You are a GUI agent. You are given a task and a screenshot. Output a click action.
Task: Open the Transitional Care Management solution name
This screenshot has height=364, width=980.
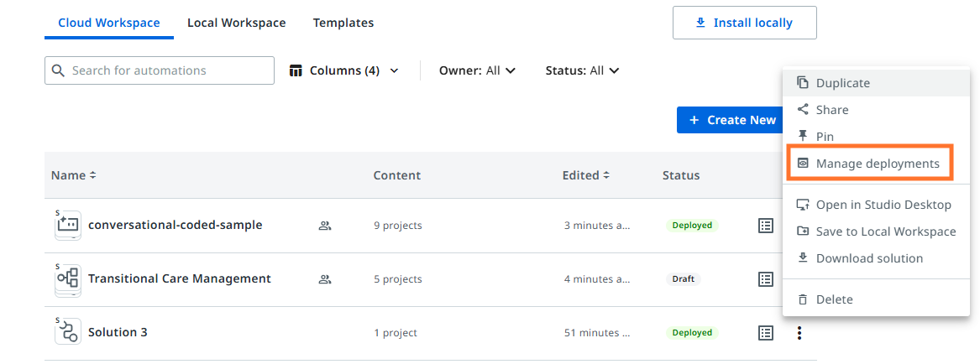180,278
